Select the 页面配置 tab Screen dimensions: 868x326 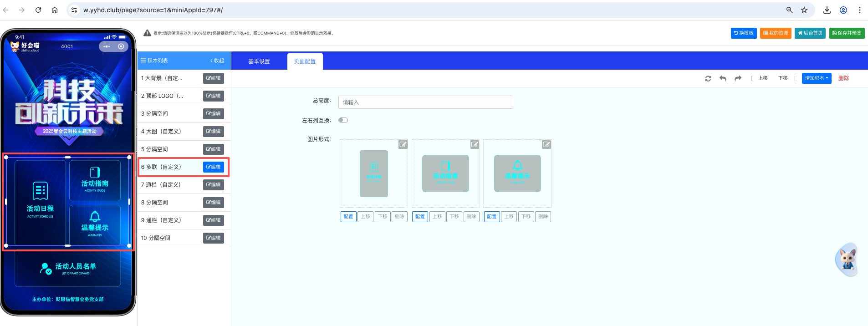(x=305, y=61)
